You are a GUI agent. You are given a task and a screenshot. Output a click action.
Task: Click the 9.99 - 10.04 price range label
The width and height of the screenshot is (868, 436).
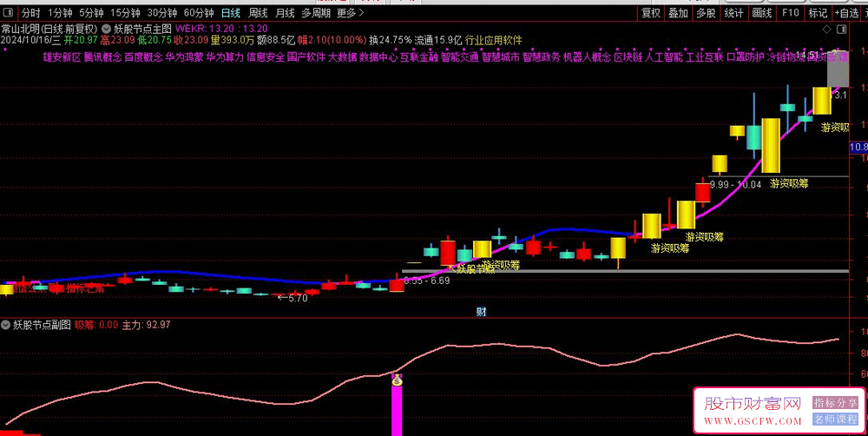click(736, 184)
